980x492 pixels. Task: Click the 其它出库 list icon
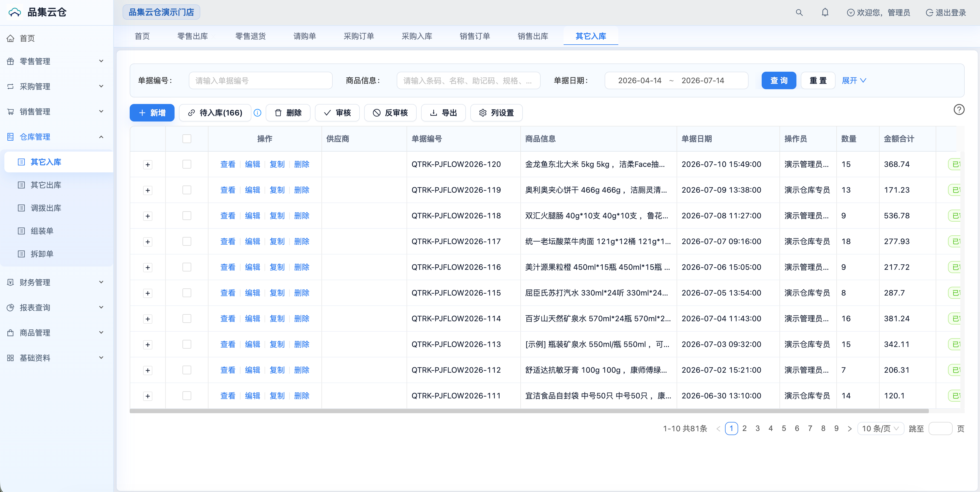(x=21, y=185)
